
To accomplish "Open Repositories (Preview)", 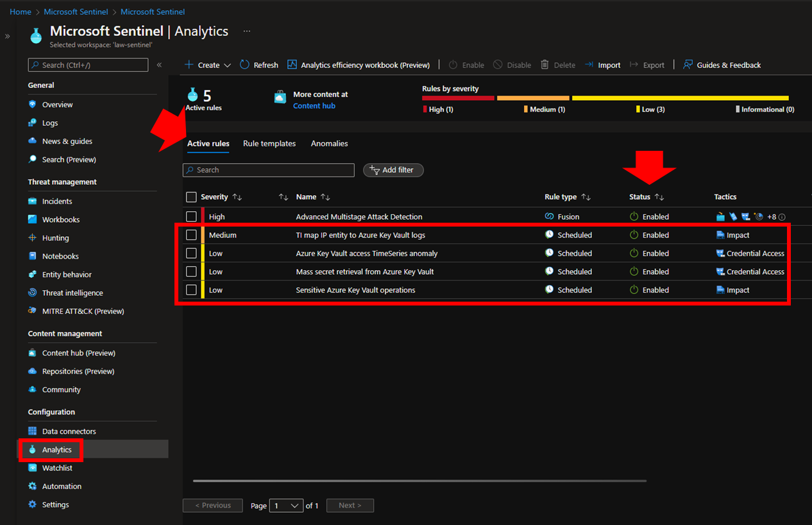I will click(78, 372).
